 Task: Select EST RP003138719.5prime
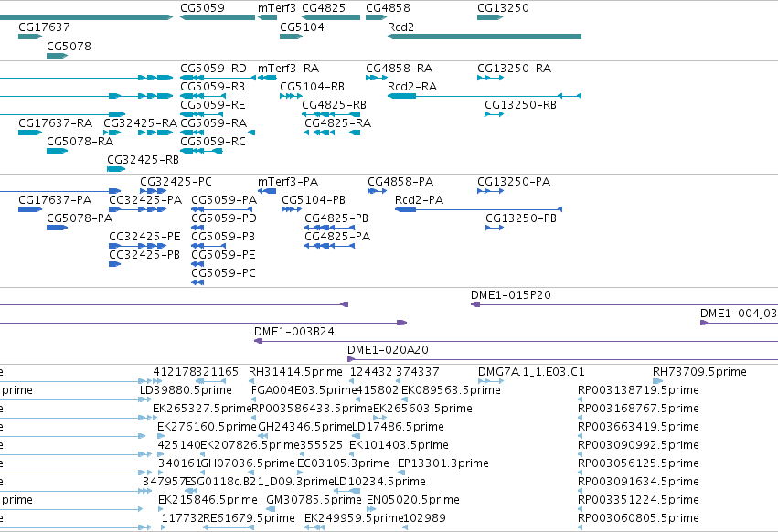638,390
